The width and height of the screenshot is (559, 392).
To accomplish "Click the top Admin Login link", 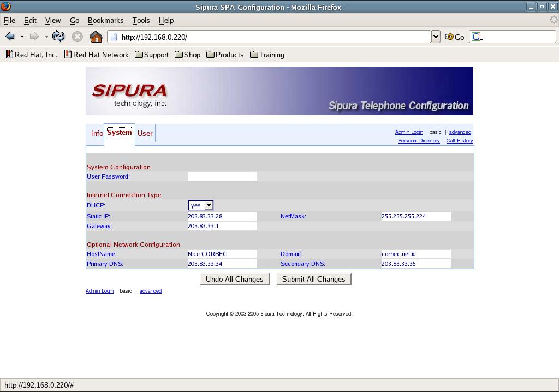I will pos(409,132).
